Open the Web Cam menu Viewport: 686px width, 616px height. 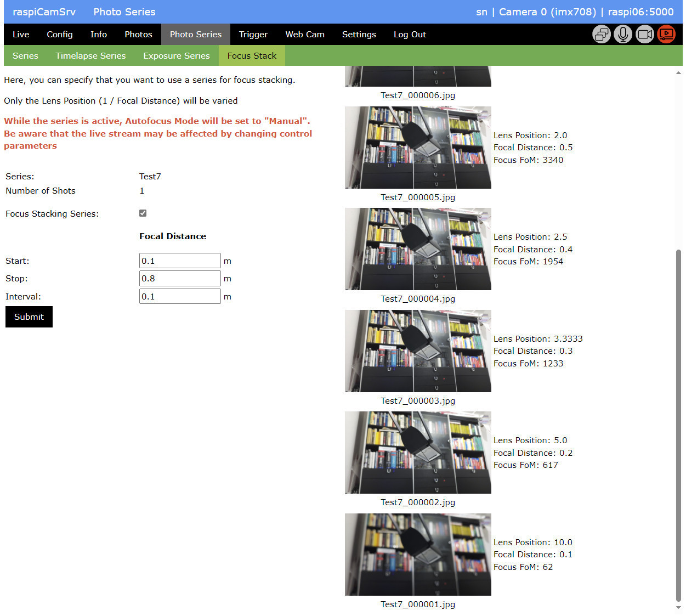(x=304, y=35)
